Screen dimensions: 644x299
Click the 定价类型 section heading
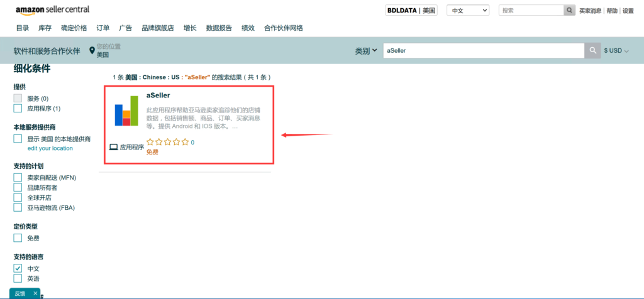pyautogui.click(x=25, y=226)
